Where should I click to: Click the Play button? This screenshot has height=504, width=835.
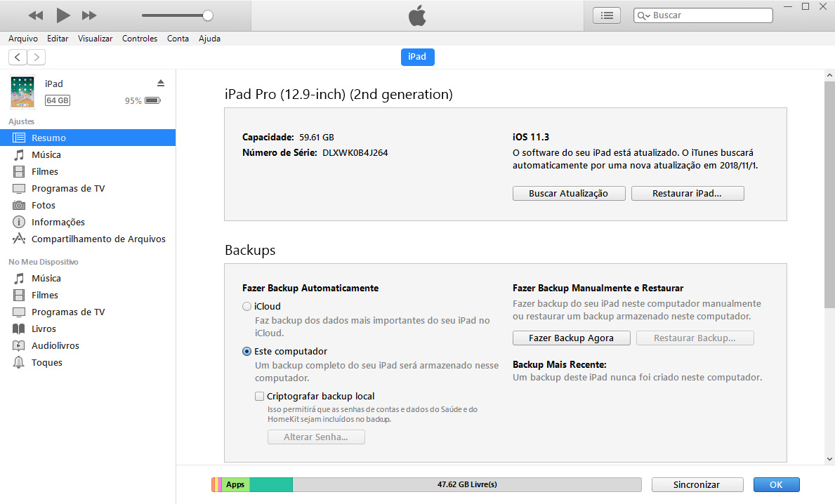[63, 15]
